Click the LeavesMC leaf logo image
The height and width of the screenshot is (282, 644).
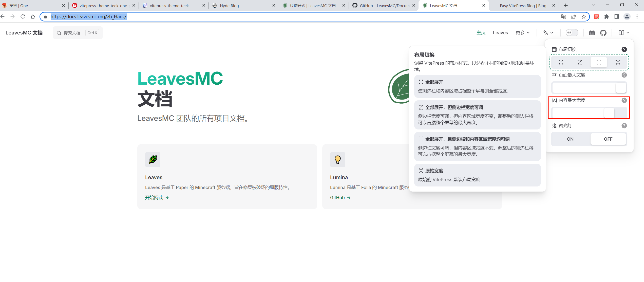click(399, 86)
